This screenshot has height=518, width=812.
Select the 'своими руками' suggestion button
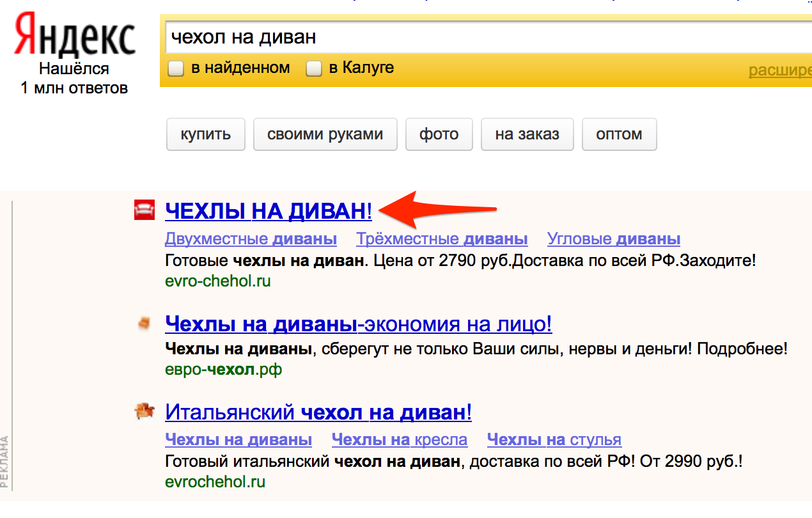point(325,134)
